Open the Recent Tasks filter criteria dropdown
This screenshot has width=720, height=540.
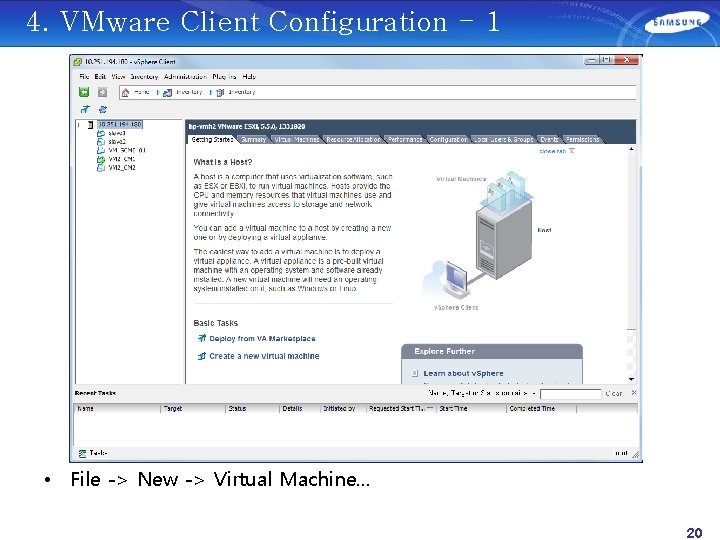tap(534, 394)
